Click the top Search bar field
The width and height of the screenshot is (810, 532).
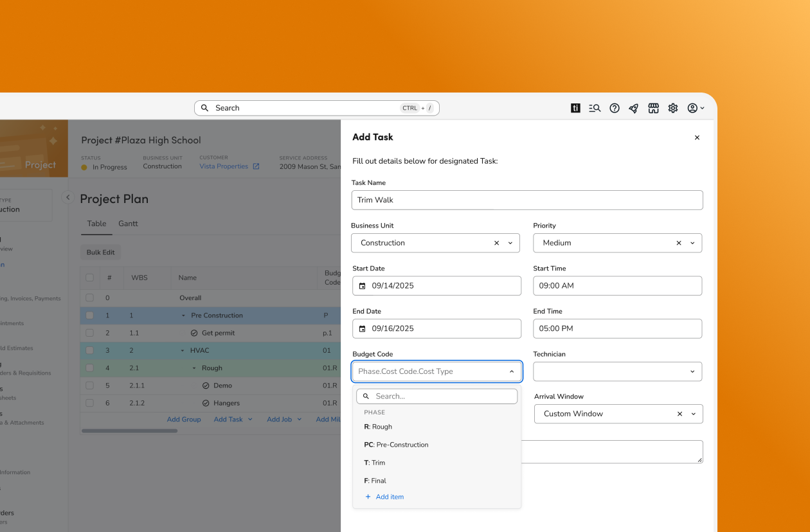[317, 108]
